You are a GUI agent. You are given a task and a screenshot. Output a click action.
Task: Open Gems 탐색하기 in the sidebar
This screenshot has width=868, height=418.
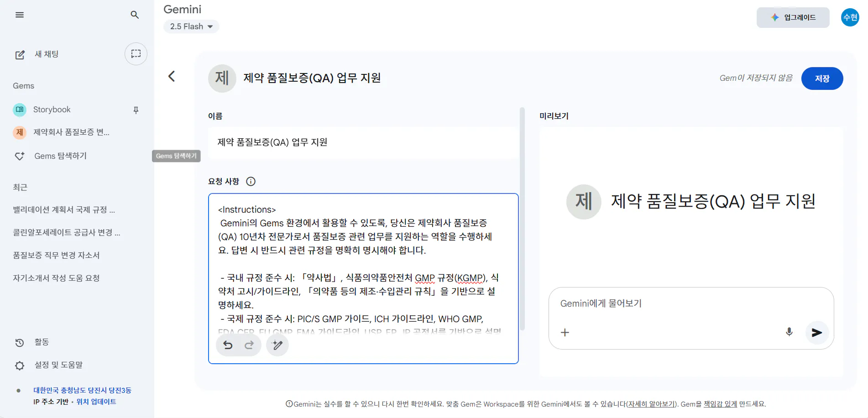(60, 156)
